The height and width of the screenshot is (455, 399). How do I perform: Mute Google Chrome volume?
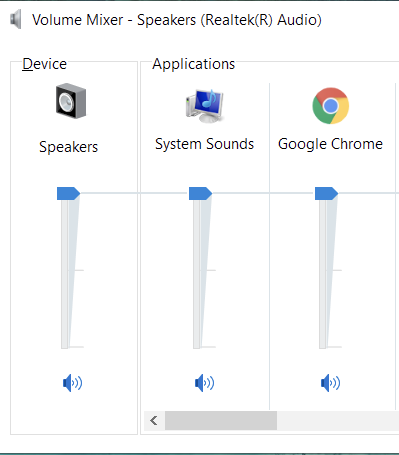[x=330, y=383]
